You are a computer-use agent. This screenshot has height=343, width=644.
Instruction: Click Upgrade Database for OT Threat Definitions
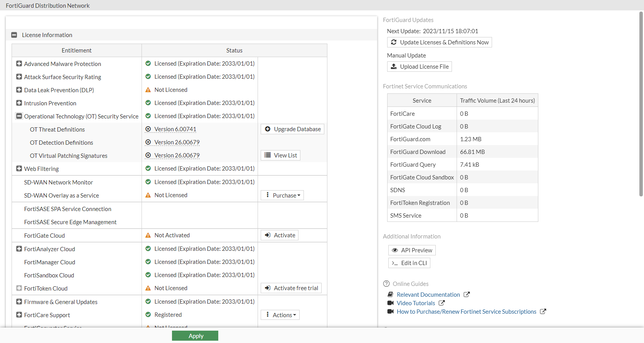click(x=293, y=129)
